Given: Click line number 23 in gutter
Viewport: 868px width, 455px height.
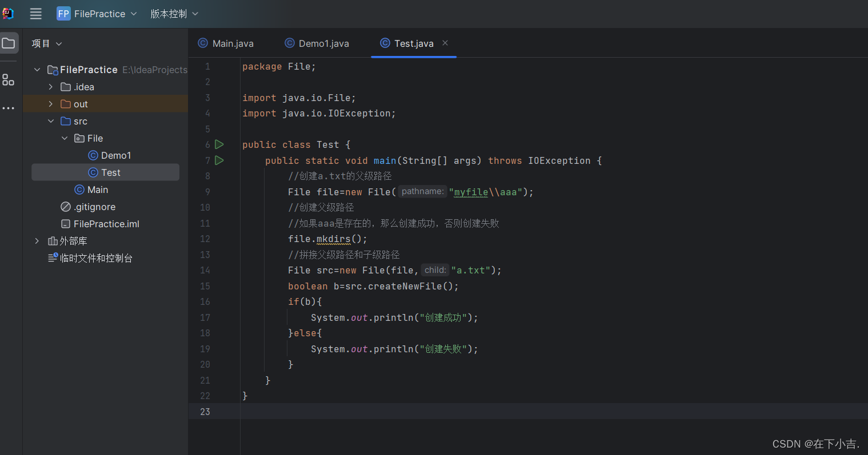Looking at the screenshot, I should coord(205,412).
